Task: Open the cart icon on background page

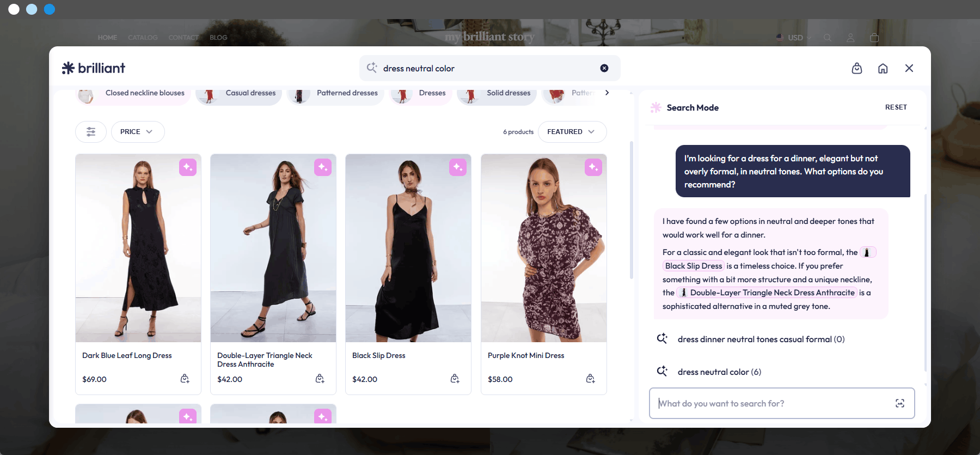Action: click(874, 38)
